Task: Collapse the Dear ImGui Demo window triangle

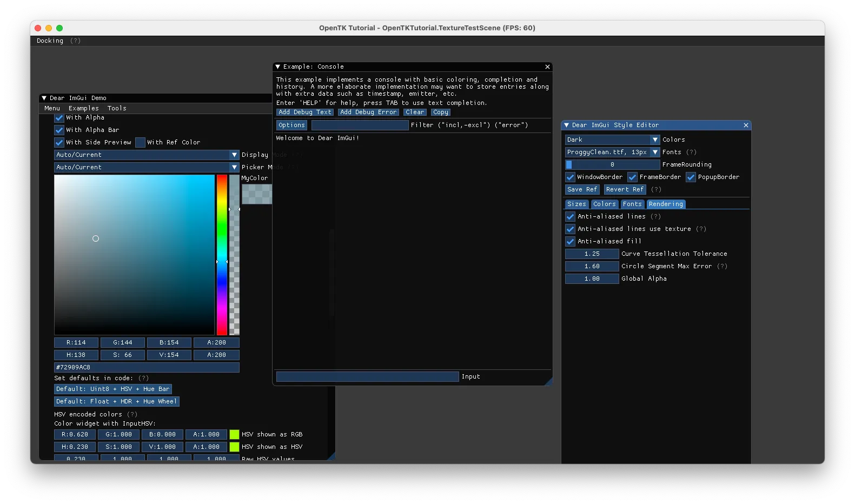Action: 44,98
